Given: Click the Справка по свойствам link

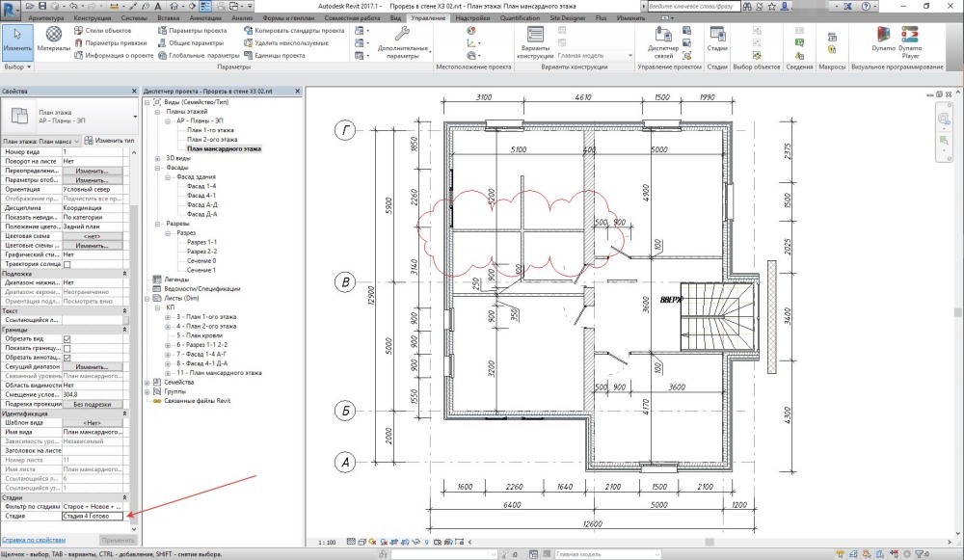Looking at the screenshot, I should (34, 540).
